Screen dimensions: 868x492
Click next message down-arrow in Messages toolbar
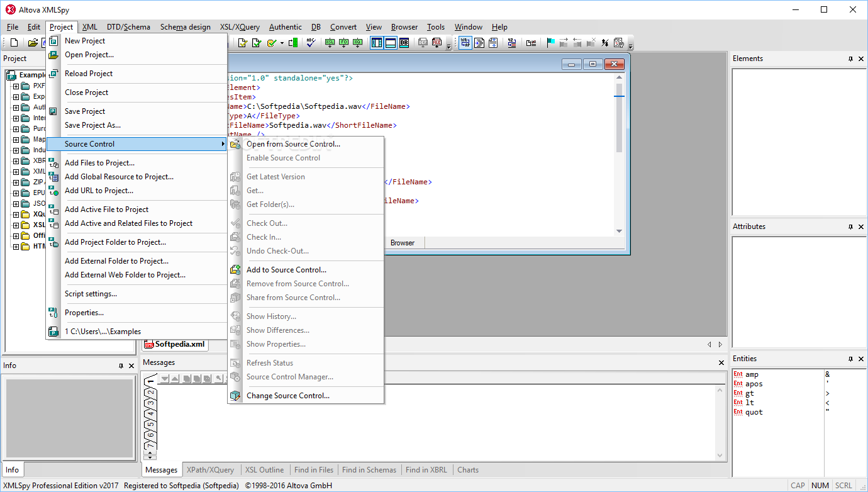165,379
